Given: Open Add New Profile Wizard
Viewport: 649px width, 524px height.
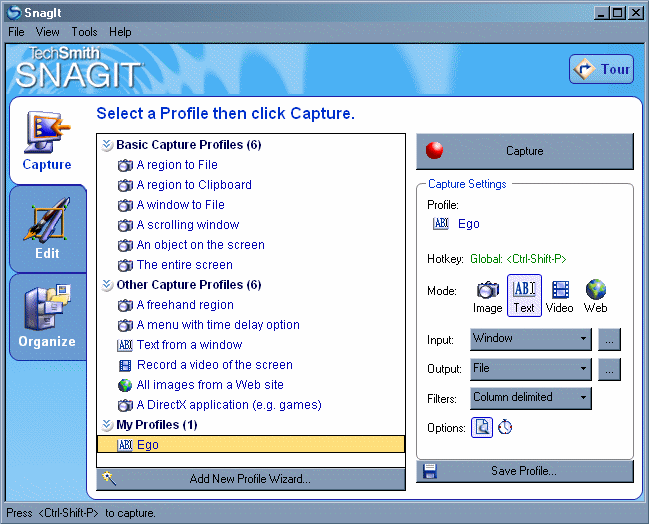Looking at the screenshot, I should click(x=251, y=479).
